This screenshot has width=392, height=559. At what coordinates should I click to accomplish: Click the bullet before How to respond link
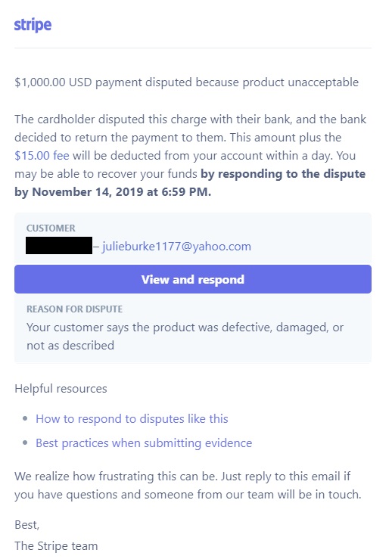tap(25, 418)
